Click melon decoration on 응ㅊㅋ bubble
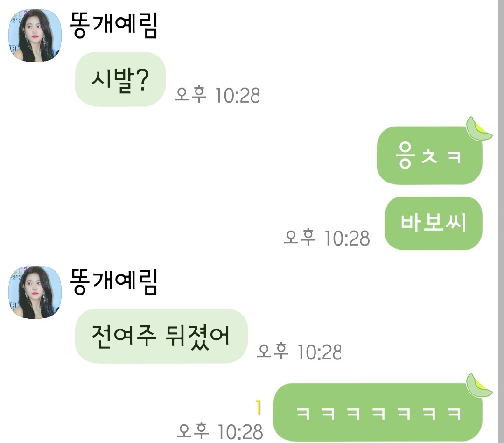 [x=478, y=129]
